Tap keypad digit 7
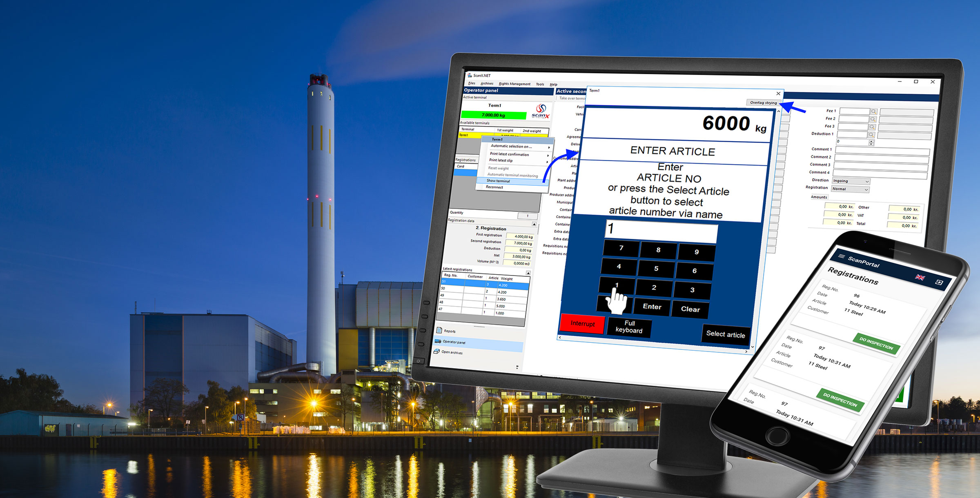Image resolution: width=980 pixels, height=498 pixels. (621, 248)
